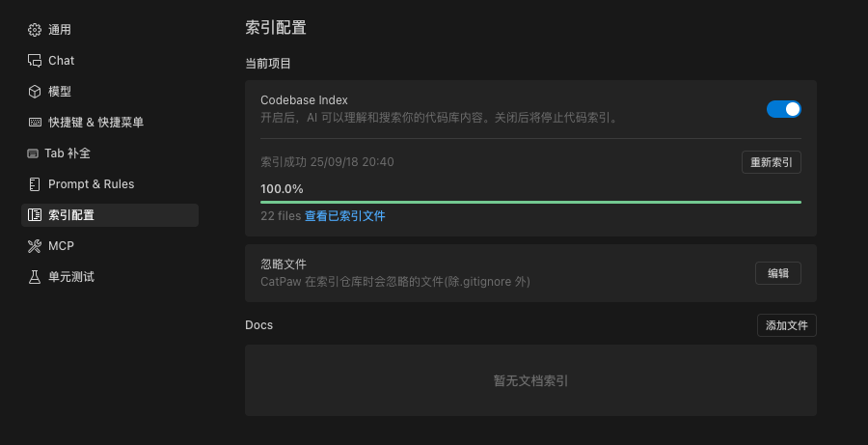The image size is (868, 445).
Task: Switch to the 模型 settings page
Action: pyautogui.click(x=60, y=92)
